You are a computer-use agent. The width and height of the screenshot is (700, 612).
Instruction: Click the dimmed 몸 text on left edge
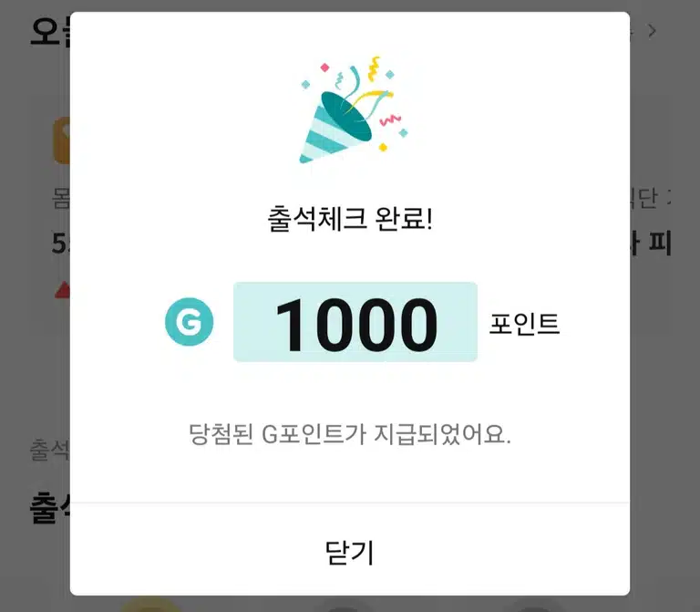[x=61, y=198]
